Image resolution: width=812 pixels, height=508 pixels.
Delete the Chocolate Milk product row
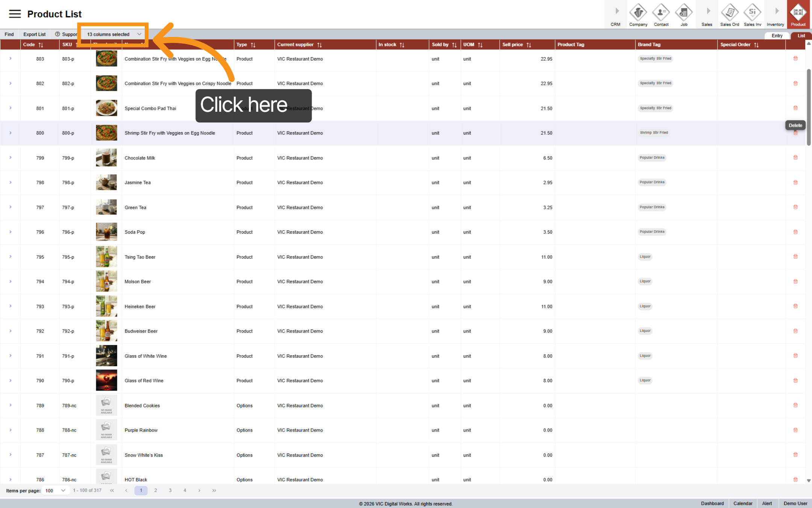tap(795, 158)
